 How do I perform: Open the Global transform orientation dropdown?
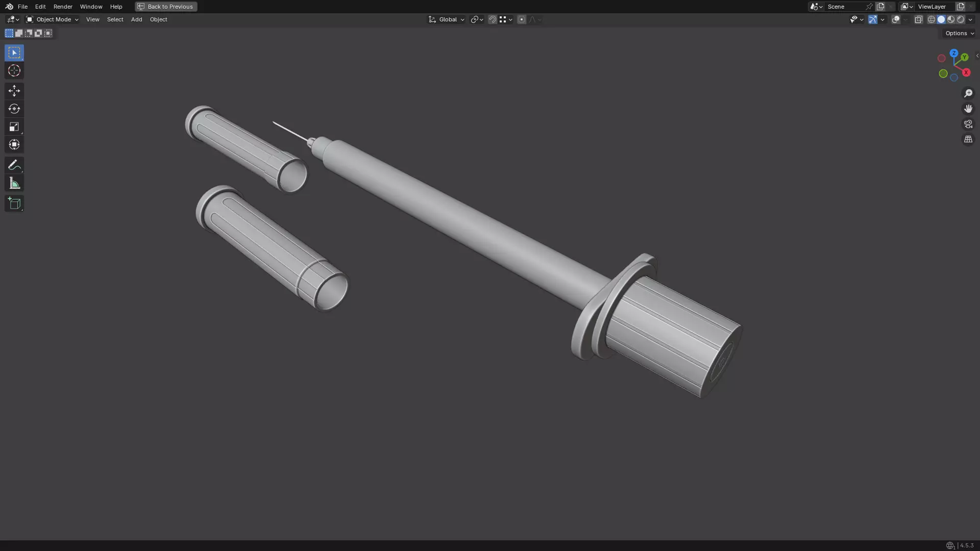(x=446, y=19)
